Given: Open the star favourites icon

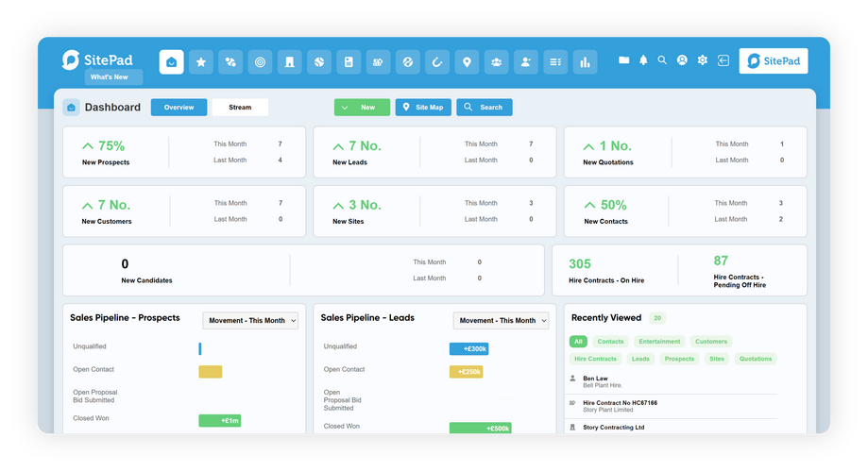Looking at the screenshot, I should click(x=200, y=62).
